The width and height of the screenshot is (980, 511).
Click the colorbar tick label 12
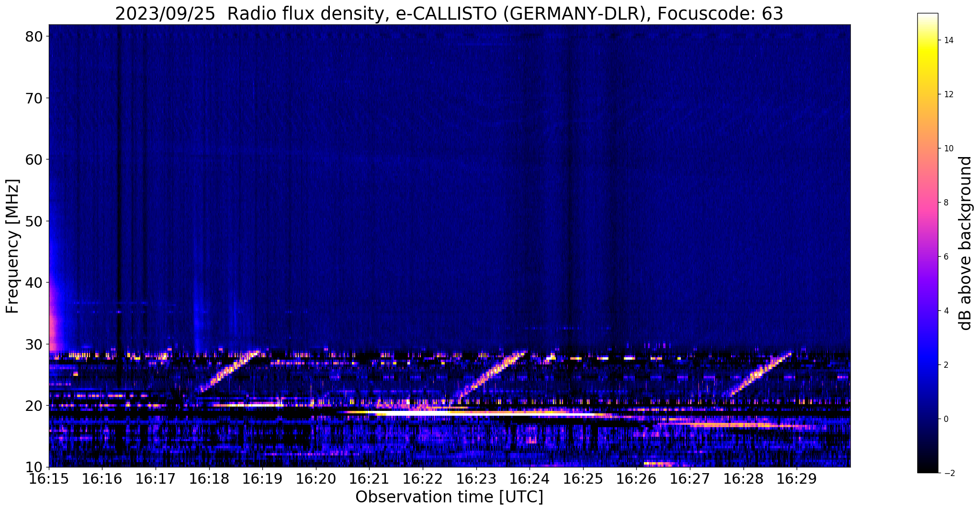pyautogui.click(x=948, y=94)
